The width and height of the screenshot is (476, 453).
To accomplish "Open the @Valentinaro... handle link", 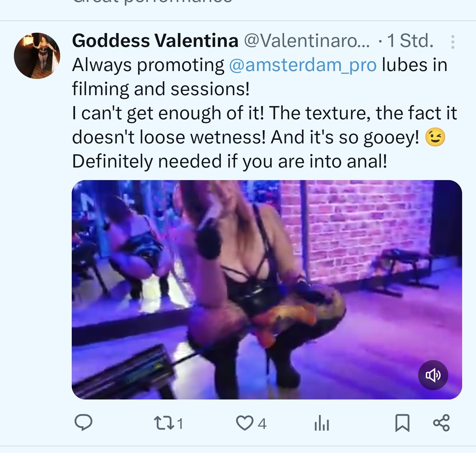I will point(307,41).
